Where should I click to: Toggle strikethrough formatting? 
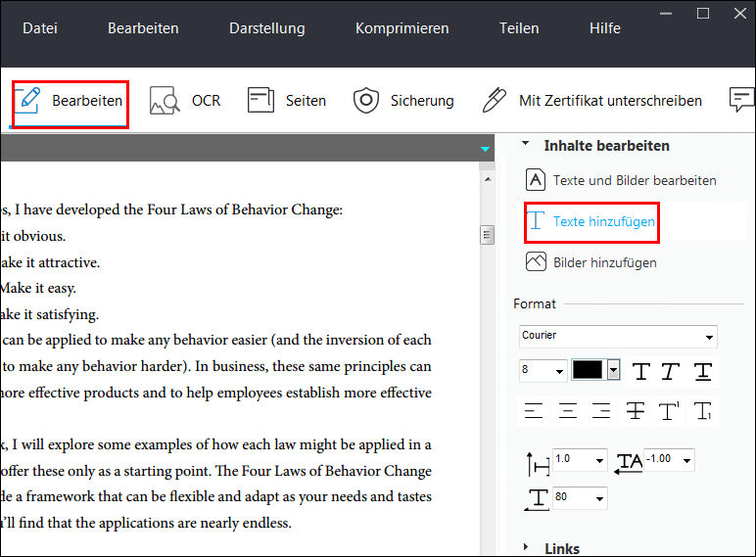tap(635, 411)
